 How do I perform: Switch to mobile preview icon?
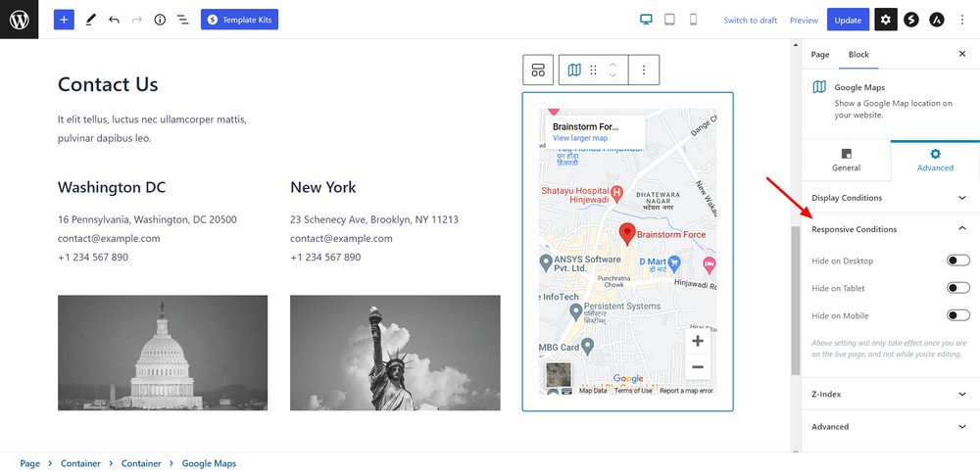click(x=694, y=20)
